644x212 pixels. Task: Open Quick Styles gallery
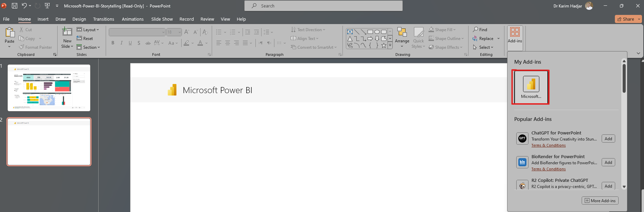[x=419, y=38]
